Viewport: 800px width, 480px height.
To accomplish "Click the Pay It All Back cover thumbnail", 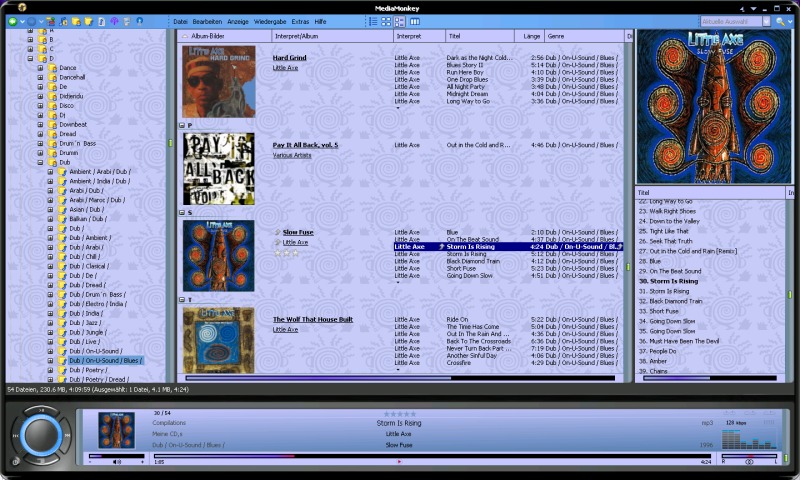I will [x=219, y=169].
